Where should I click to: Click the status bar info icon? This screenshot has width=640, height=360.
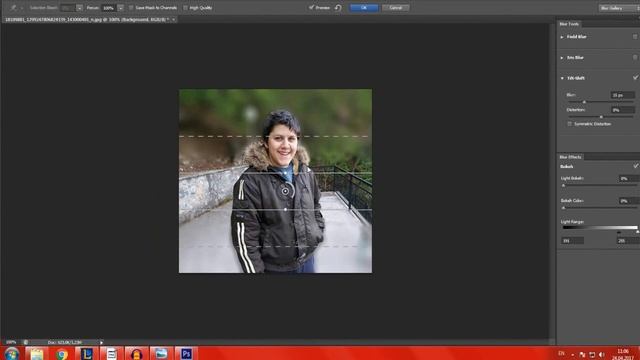click(26, 342)
